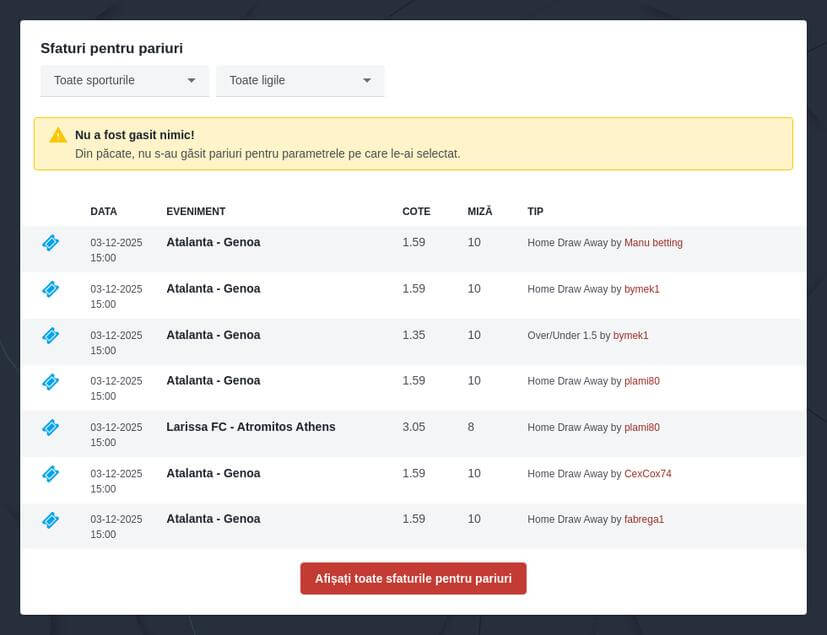Click the EVENIMENT column header
The image size is (827, 635).
click(196, 211)
